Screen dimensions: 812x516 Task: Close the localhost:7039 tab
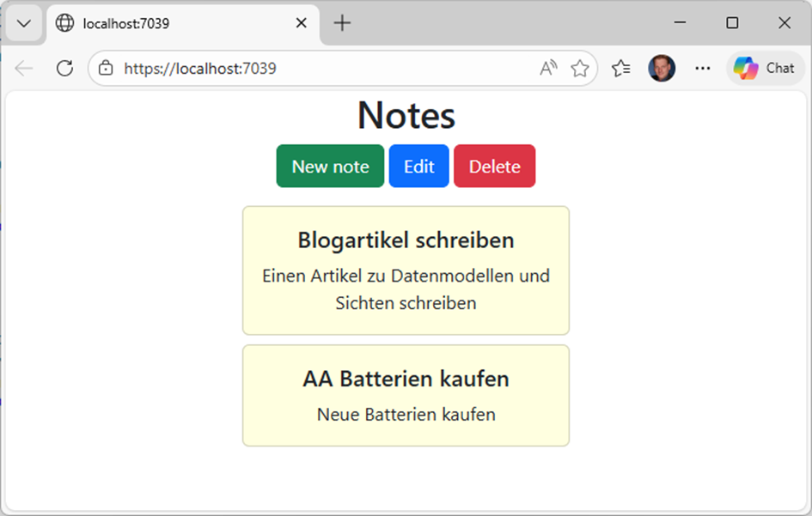(302, 23)
